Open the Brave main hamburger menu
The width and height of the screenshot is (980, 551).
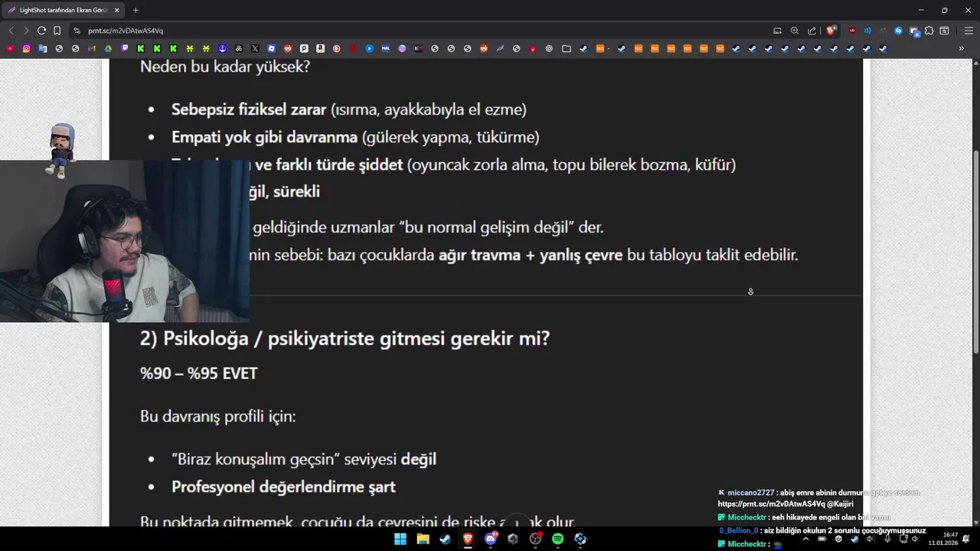969,31
